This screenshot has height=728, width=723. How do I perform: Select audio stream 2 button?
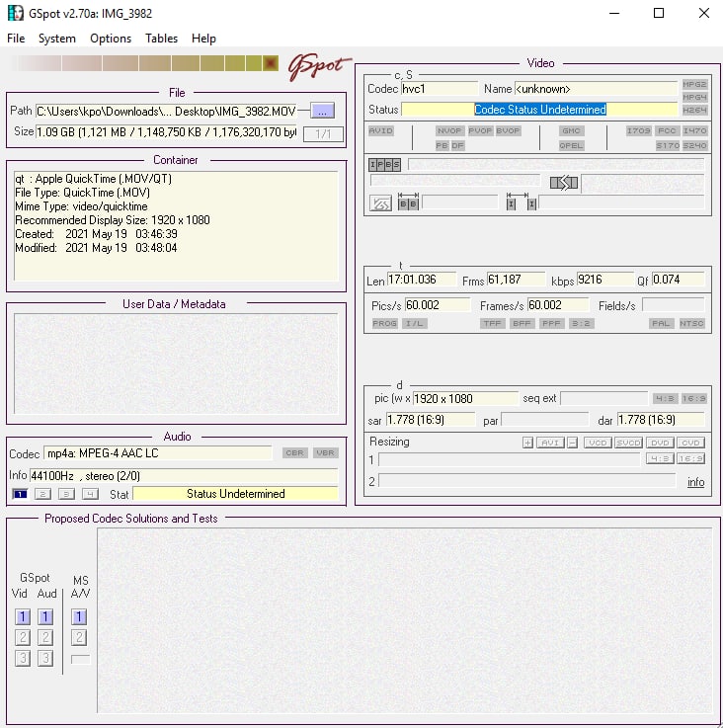tap(42, 494)
